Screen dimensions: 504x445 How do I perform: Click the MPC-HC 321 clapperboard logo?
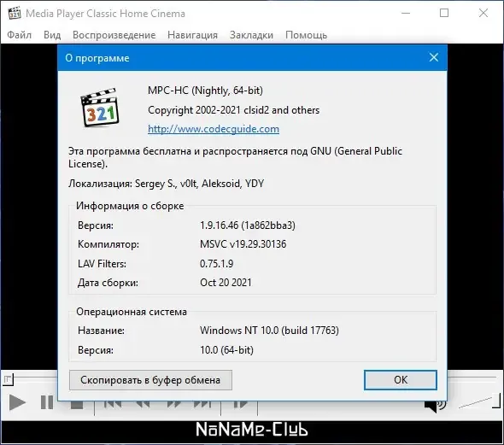tap(100, 108)
